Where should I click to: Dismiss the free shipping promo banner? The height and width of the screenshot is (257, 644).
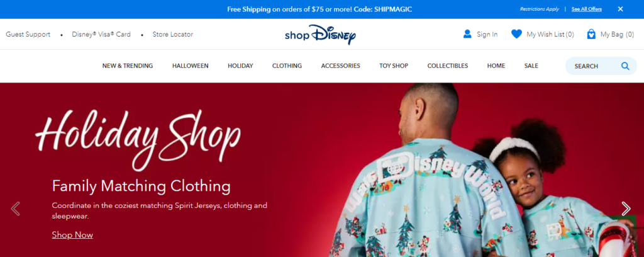coord(620,9)
